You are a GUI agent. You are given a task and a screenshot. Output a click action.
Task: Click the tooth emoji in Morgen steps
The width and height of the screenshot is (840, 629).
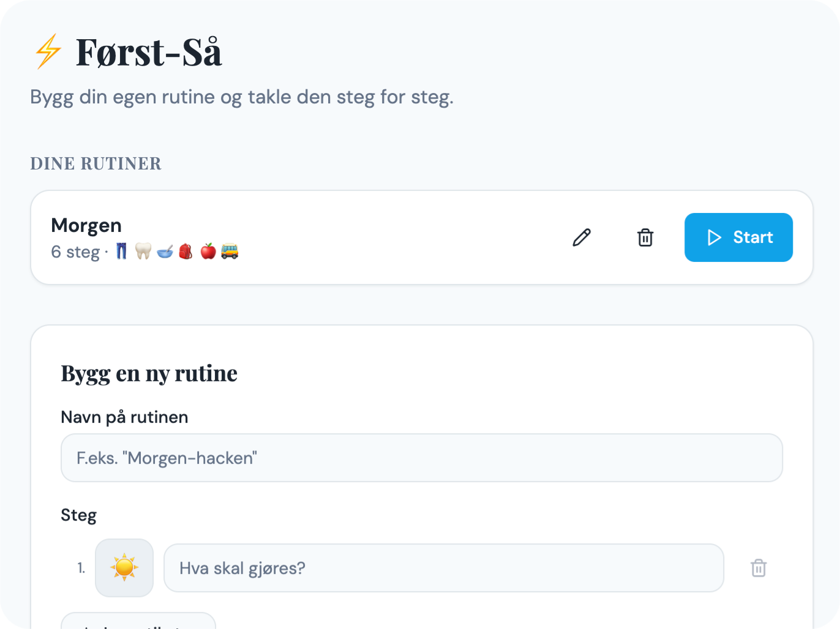click(x=143, y=251)
